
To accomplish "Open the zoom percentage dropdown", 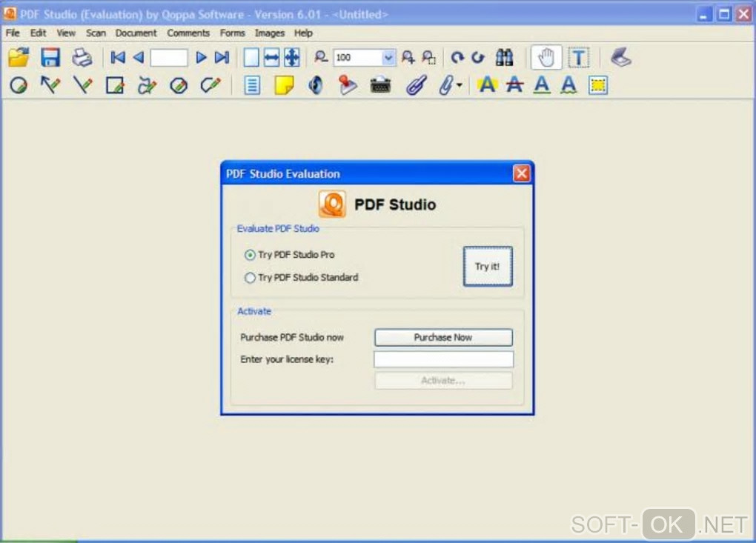I will click(x=388, y=58).
